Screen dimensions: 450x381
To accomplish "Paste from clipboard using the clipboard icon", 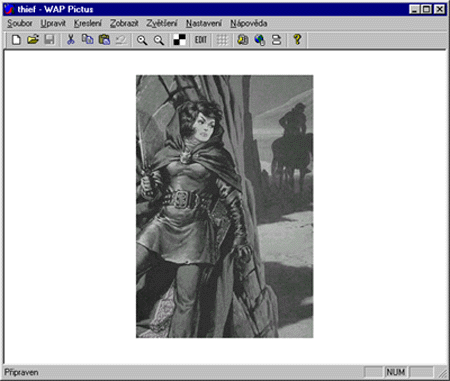I will [104, 40].
